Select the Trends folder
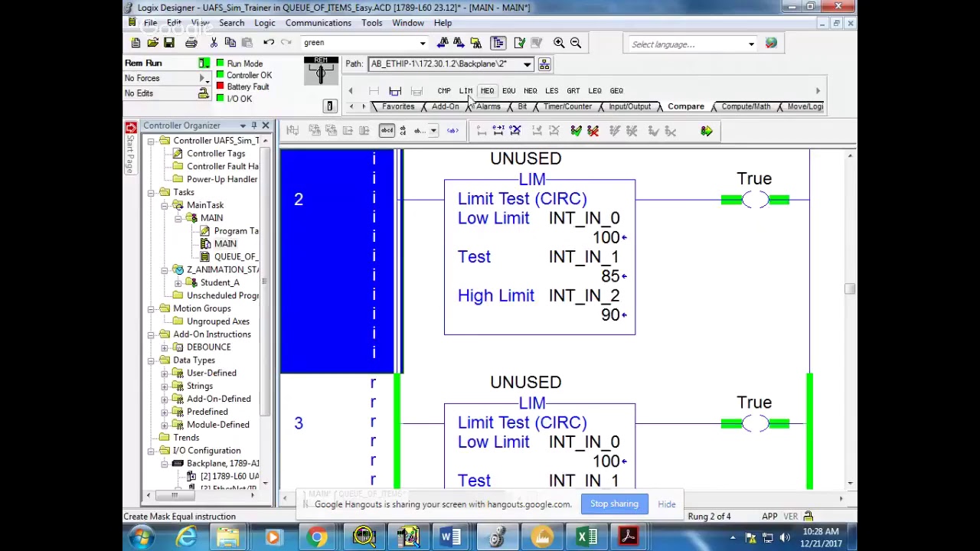This screenshot has height=551, width=980. [x=186, y=438]
